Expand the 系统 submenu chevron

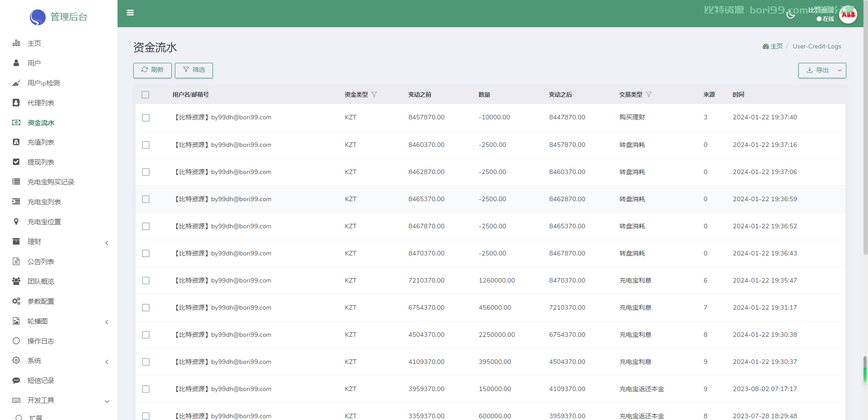[x=107, y=362]
